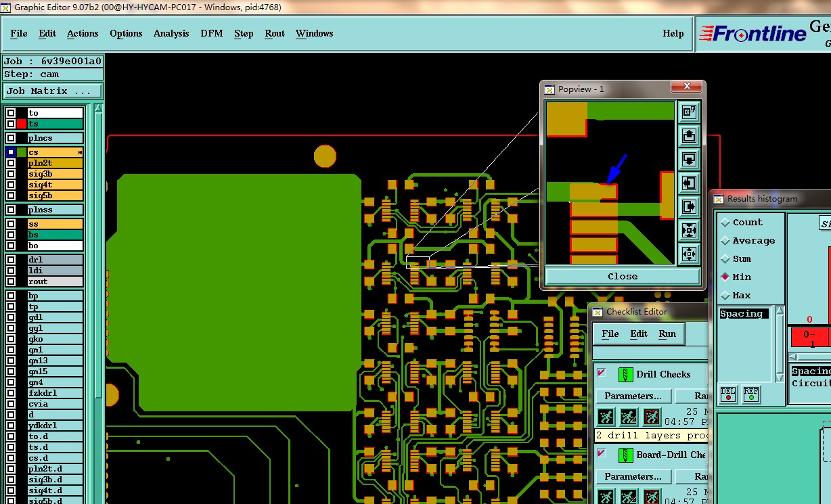Open the DFM menu
The width and height of the screenshot is (831, 504).
coord(211,33)
